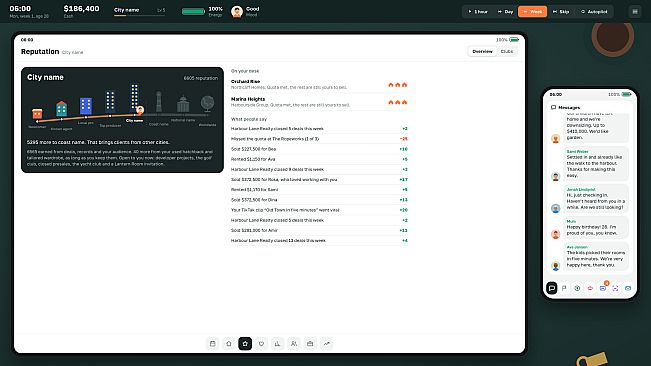Click the Worldwide globe icon in the ladder
The width and height of the screenshot is (651, 366).
pyautogui.click(x=207, y=104)
